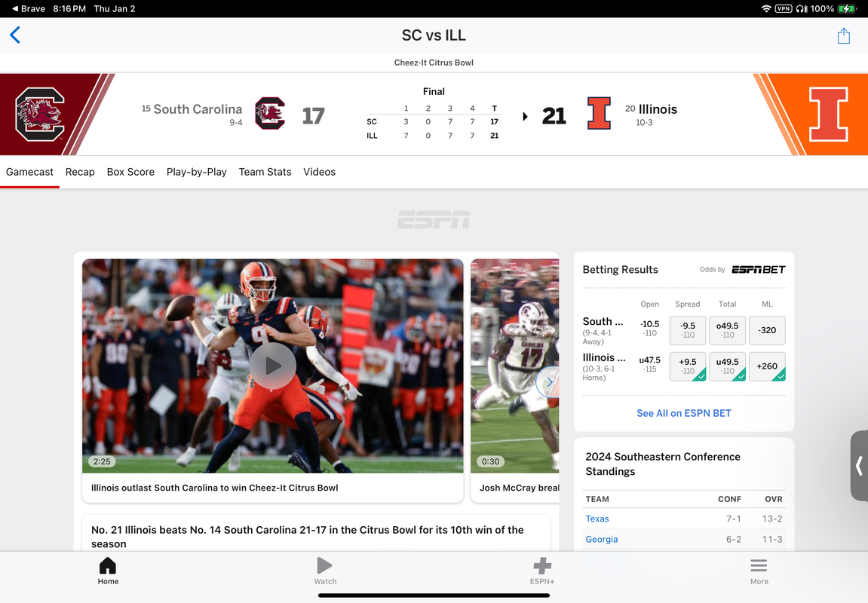
Task: Select South Carolina -9.5 spread
Action: (x=688, y=330)
